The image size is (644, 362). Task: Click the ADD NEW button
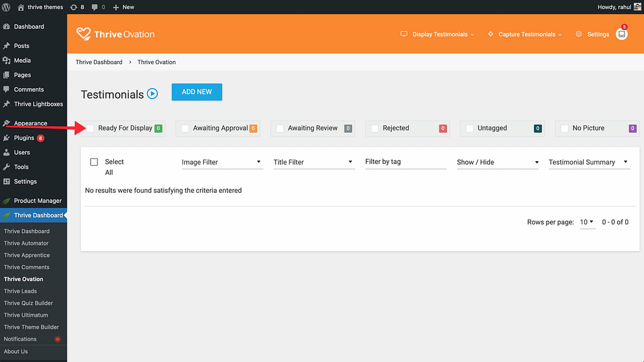click(197, 92)
